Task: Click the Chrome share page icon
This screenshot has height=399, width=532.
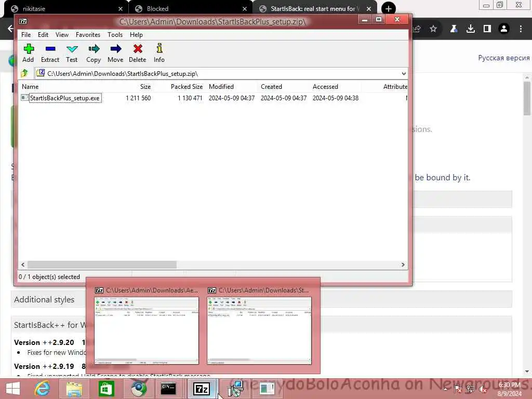Action: [x=417, y=29]
